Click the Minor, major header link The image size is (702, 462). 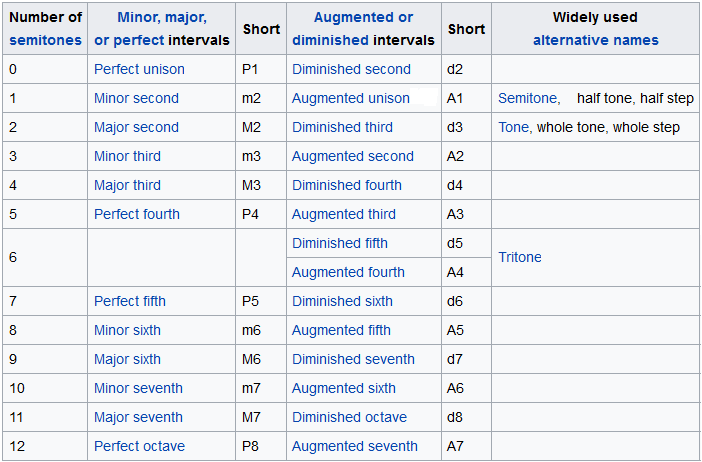(162, 18)
